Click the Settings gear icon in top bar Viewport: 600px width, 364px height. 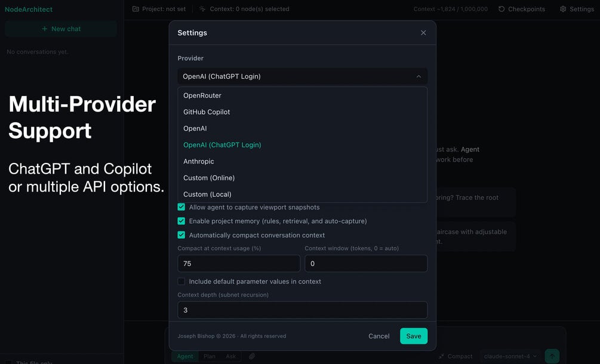pyautogui.click(x=563, y=9)
